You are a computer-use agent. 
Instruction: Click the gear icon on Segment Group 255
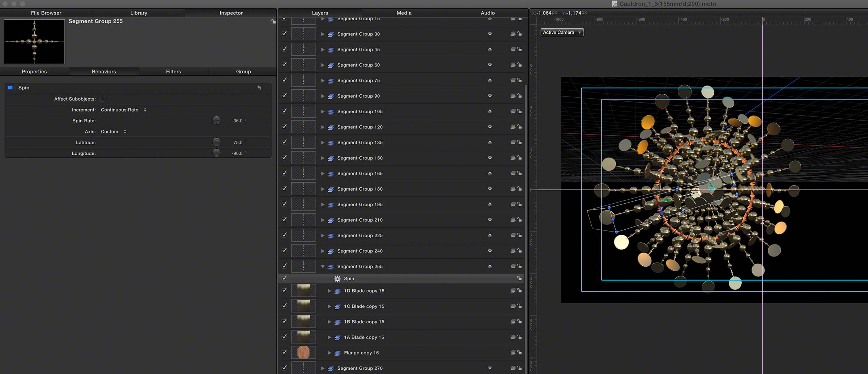tap(490, 266)
